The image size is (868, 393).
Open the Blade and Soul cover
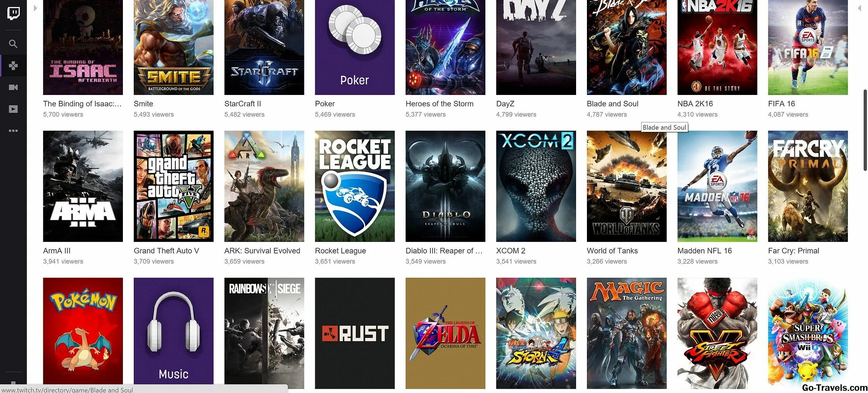tap(627, 47)
